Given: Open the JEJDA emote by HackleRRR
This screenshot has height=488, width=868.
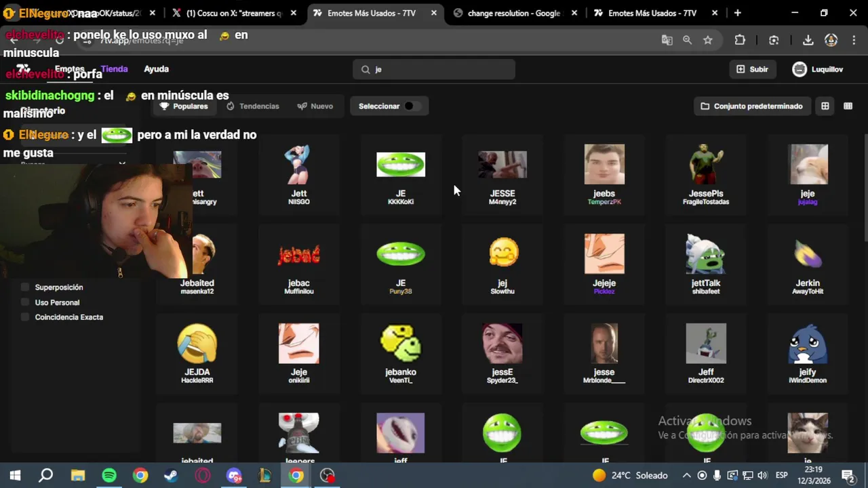Looking at the screenshot, I should (x=197, y=354).
